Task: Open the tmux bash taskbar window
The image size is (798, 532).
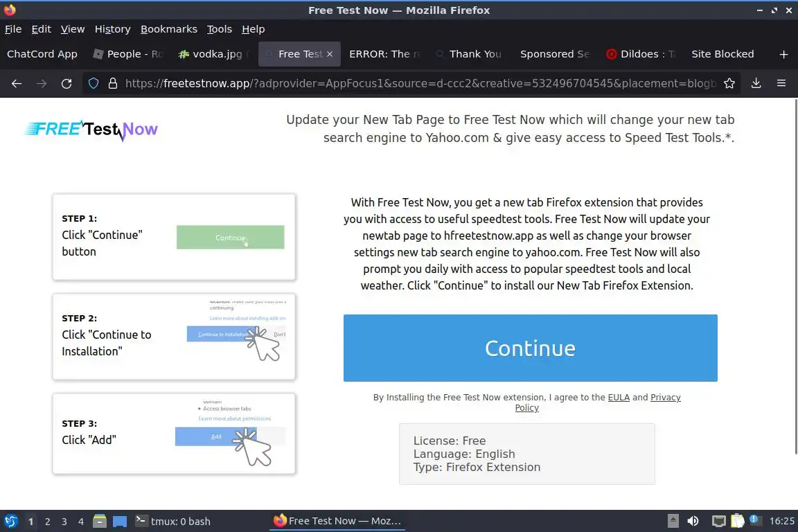Action: 173,522
